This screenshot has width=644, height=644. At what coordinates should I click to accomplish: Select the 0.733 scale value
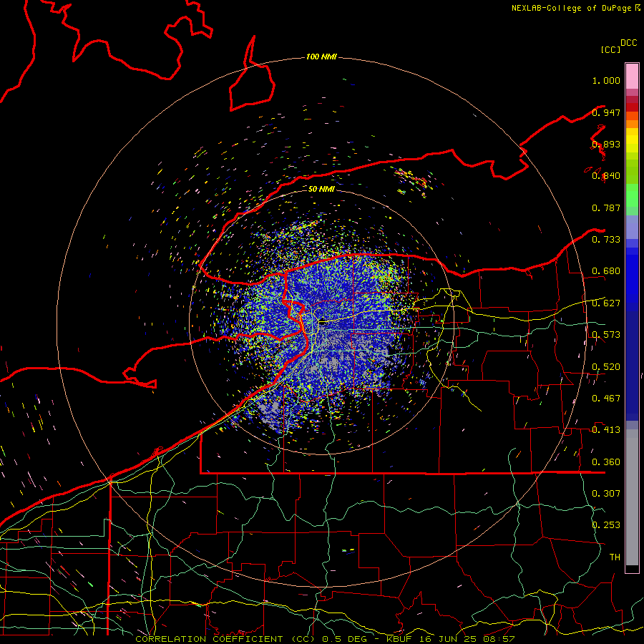[606, 240]
